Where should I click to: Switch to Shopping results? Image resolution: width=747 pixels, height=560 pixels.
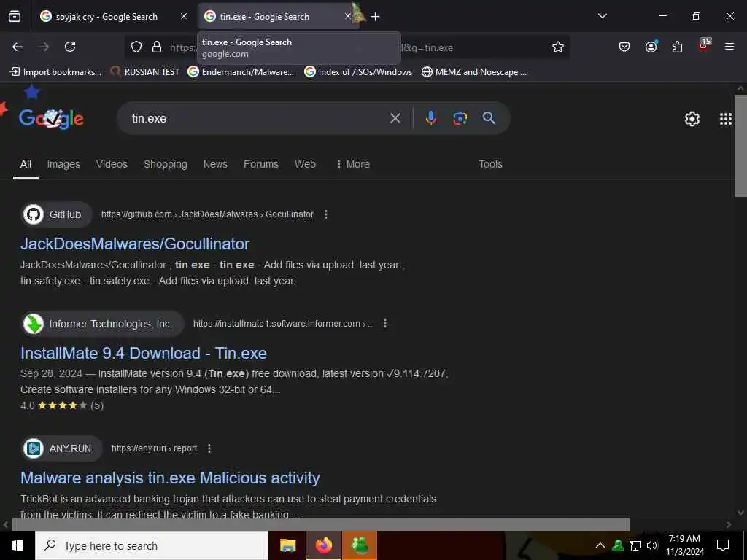[166, 164]
